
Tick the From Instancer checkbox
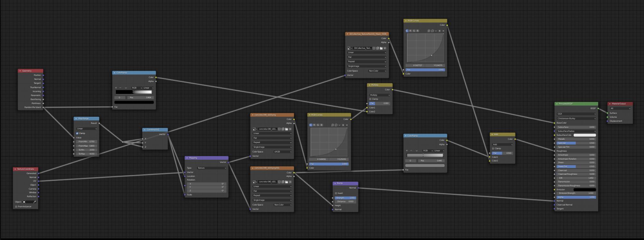(x=16, y=207)
